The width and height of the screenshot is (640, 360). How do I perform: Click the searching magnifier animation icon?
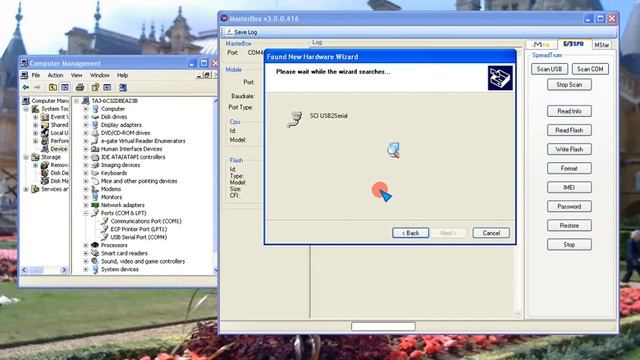coord(393,150)
